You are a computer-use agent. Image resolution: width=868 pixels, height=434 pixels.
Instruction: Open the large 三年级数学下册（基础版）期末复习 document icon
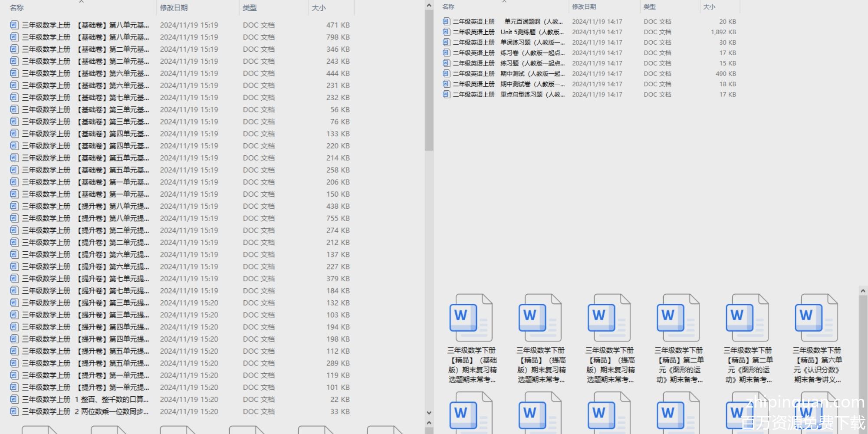(x=471, y=318)
